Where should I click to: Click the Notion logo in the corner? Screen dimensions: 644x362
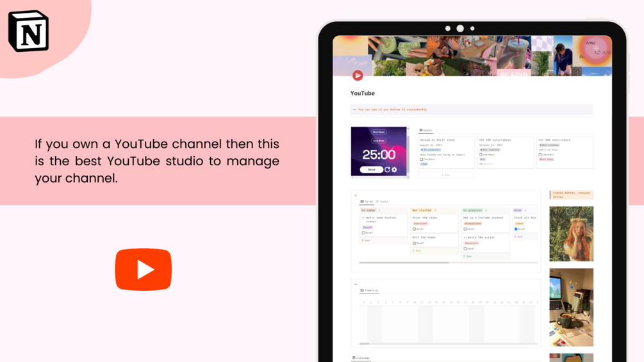[28, 31]
